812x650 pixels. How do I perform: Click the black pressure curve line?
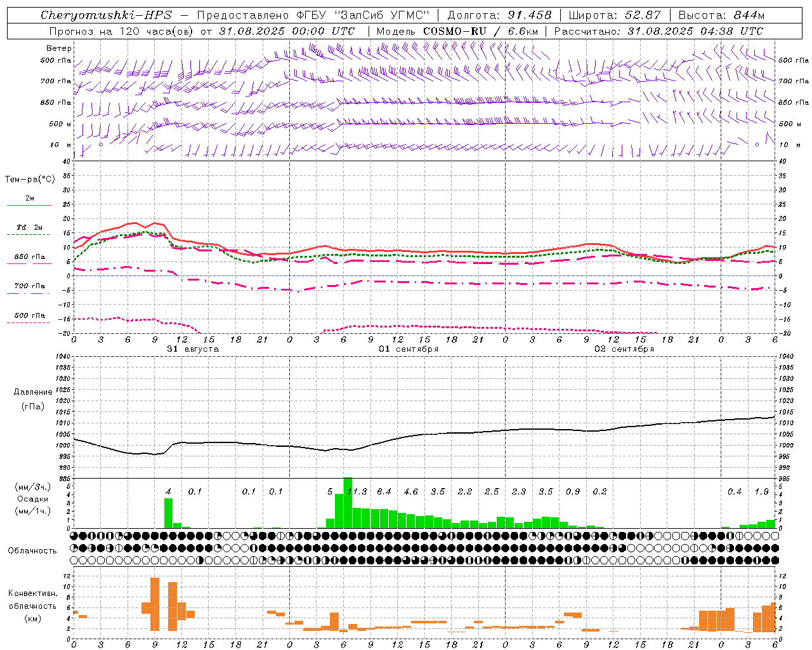(x=424, y=435)
